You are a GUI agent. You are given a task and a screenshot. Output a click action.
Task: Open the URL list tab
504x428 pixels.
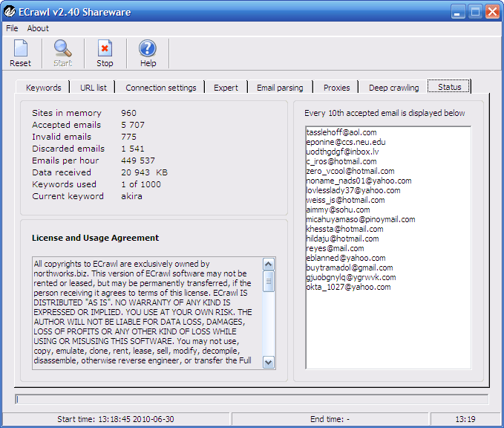click(94, 88)
